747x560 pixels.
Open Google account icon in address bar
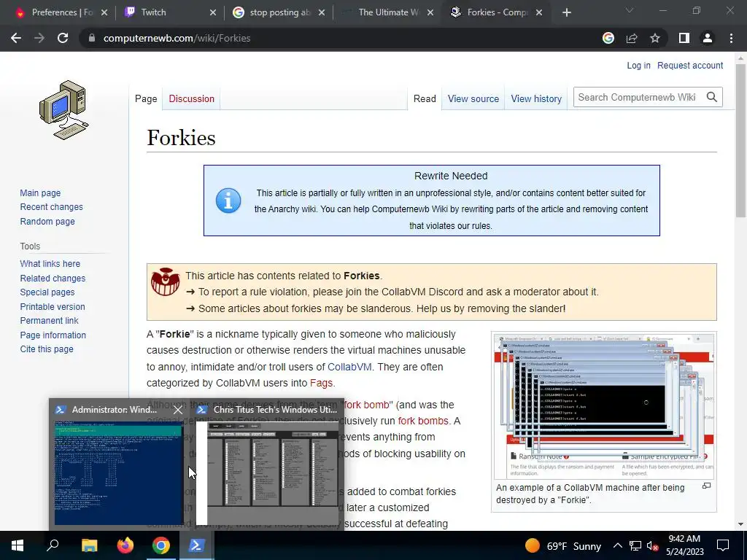pos(608,38)
